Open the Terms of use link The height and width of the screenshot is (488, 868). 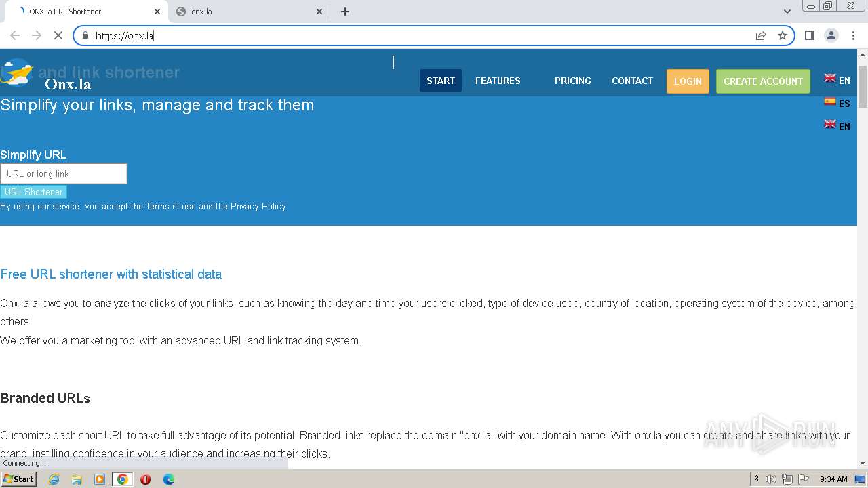(170, 206)
